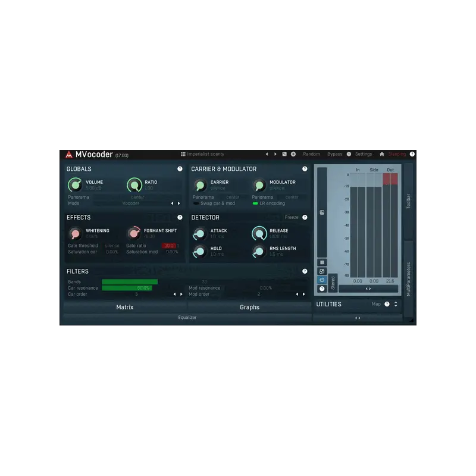Click the Volume knob
Screen dimensions: 476x476
tap(75, 185)
